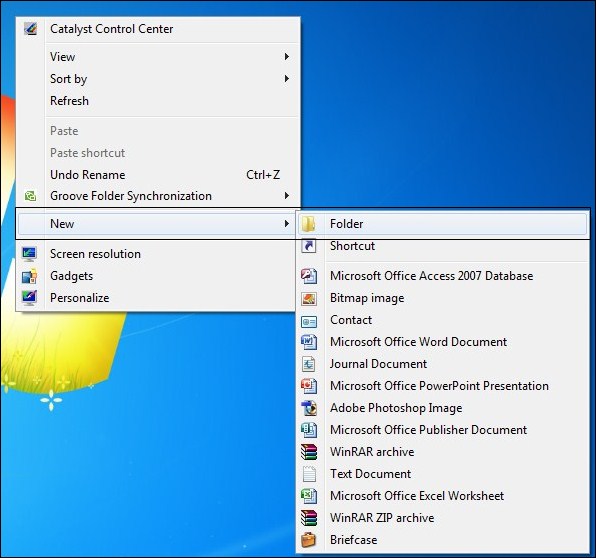Click the Briefcase icon
596x558 pixels.
(309, 540)
